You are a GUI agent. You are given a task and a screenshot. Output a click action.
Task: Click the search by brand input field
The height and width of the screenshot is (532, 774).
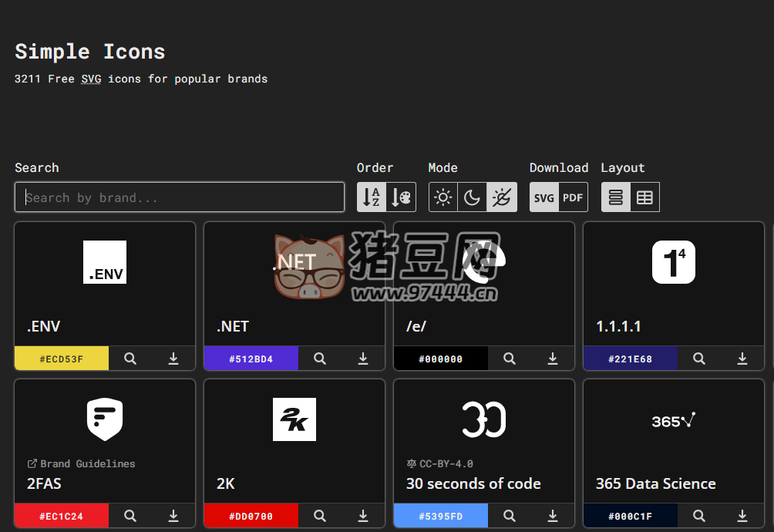coord(180,197)
